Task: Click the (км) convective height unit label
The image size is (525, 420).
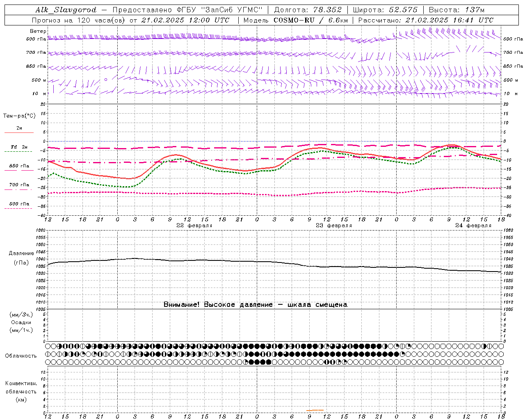Action: (21, 399)
